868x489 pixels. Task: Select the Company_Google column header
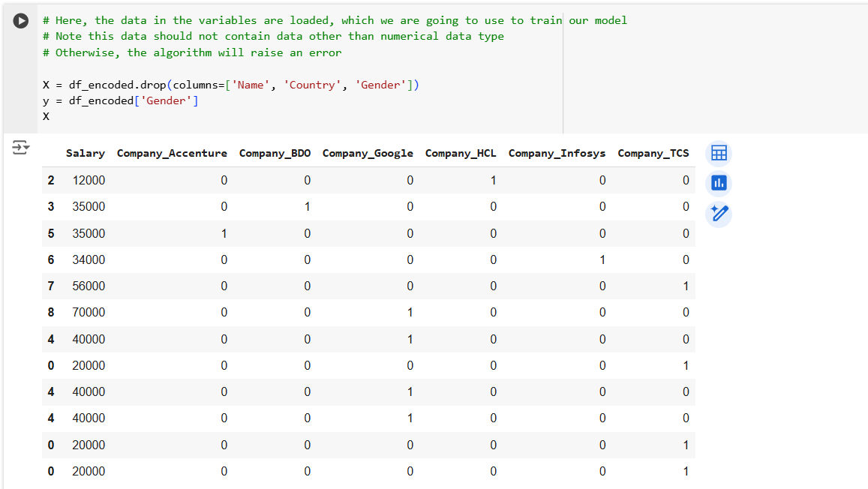(368, 153)
